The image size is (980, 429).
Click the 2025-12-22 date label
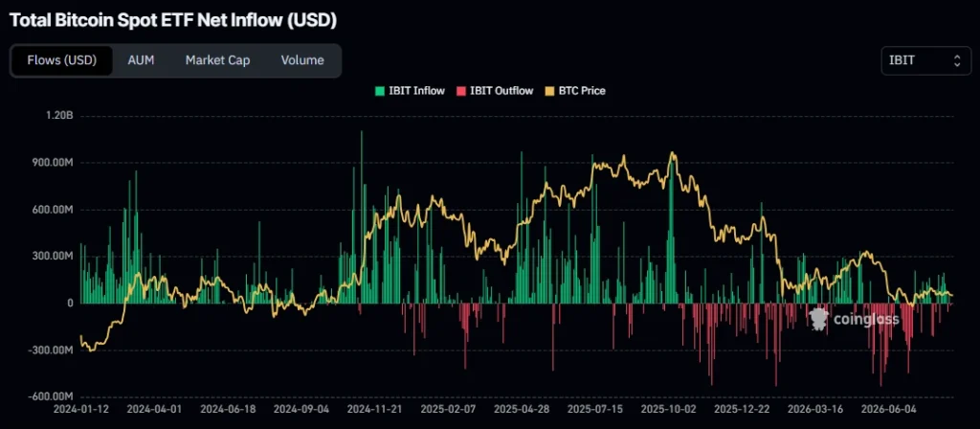coord(742,409)
